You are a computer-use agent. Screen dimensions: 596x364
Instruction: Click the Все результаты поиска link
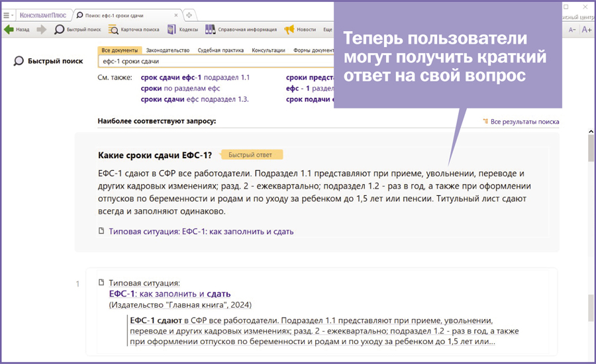point(524,122)
